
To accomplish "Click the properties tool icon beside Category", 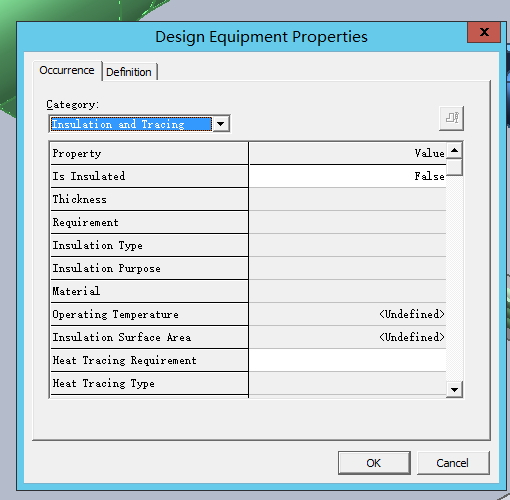I will point(451,118).
